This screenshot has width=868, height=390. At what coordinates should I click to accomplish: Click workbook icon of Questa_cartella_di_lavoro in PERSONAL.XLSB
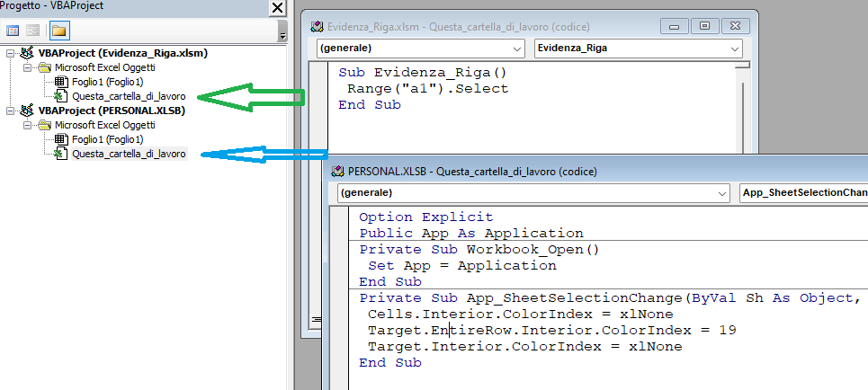pyautogui.click(x=60, y=154)
